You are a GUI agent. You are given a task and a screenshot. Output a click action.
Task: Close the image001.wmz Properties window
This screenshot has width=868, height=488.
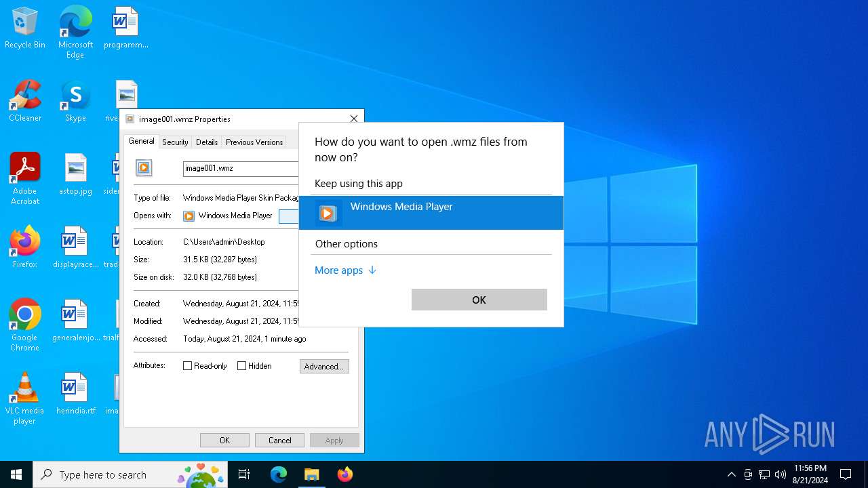tap(353, 119)
